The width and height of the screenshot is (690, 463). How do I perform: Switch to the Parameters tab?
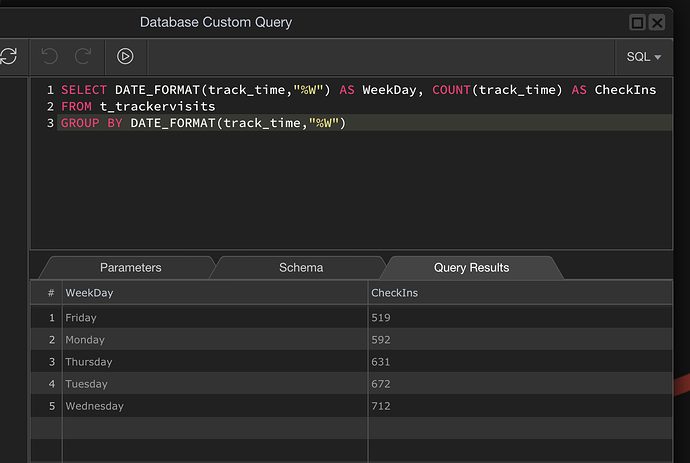tap(130, 268)
